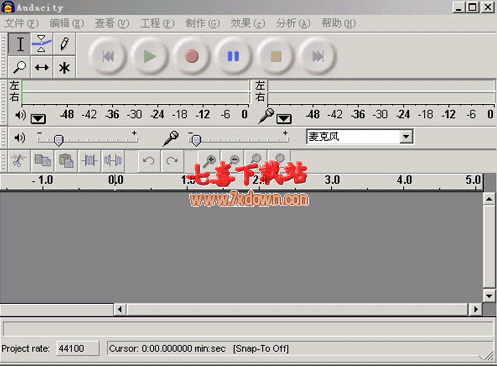Click the Play button
497x366 pixels.
tap(149, 56)
